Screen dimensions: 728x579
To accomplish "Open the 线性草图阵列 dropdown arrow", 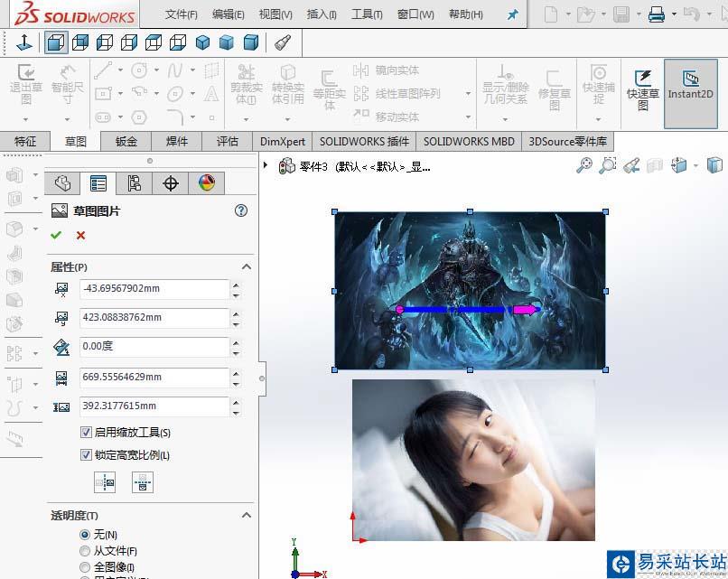I will (468, 94).
